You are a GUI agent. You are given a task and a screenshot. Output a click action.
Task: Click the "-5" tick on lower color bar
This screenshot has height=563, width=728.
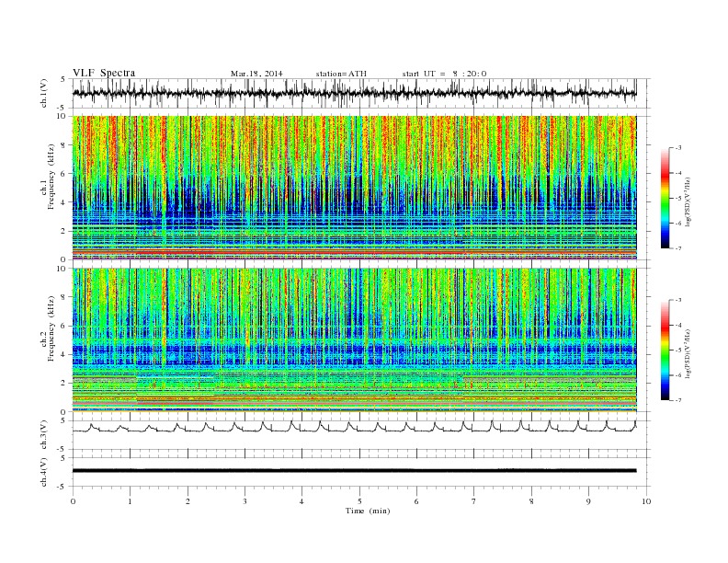[678, 350]
